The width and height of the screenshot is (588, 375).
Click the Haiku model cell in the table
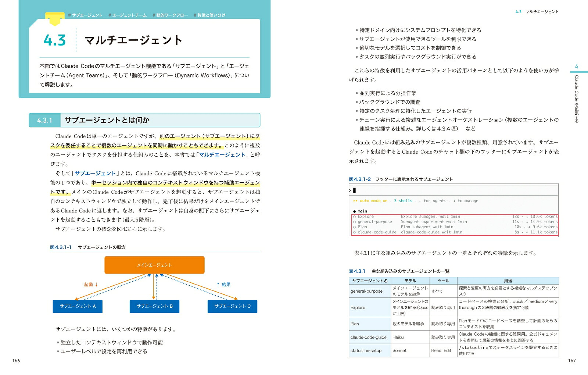(410, 337)
